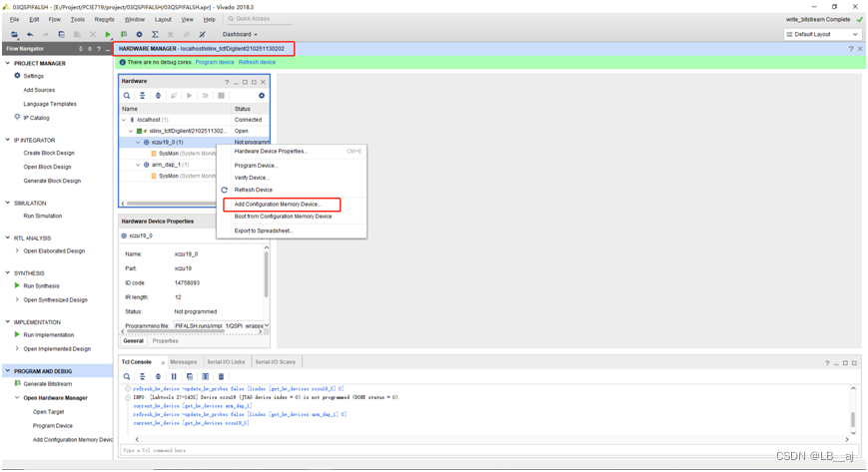
Task: Click the green Run flow arrow in main toolbar
Action: 108,34
